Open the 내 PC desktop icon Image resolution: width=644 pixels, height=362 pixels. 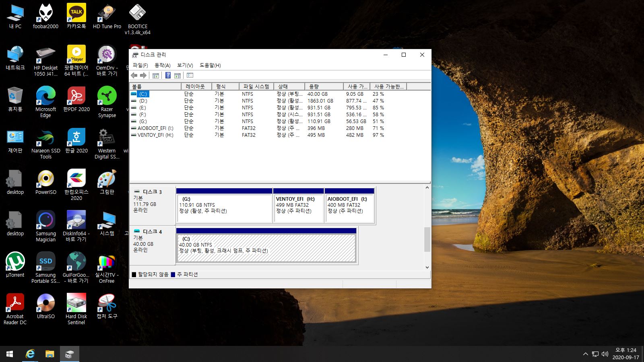pyautogui.click(x=15, y=16)
